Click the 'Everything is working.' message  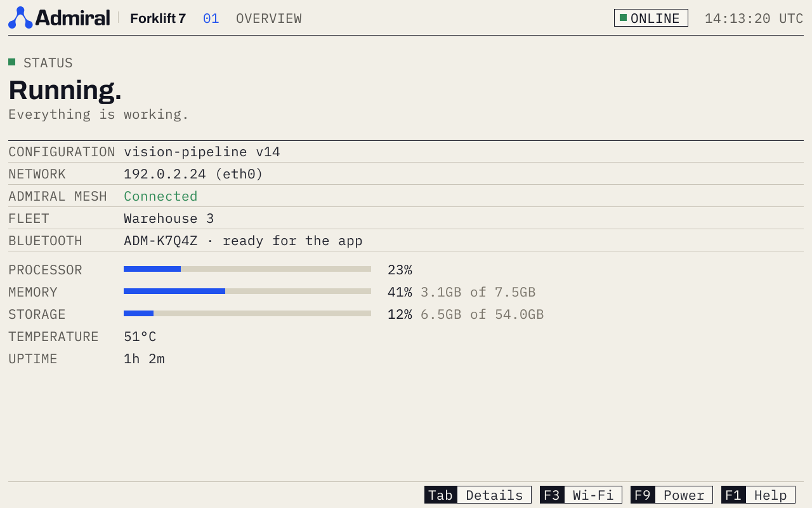click(98, 114)
